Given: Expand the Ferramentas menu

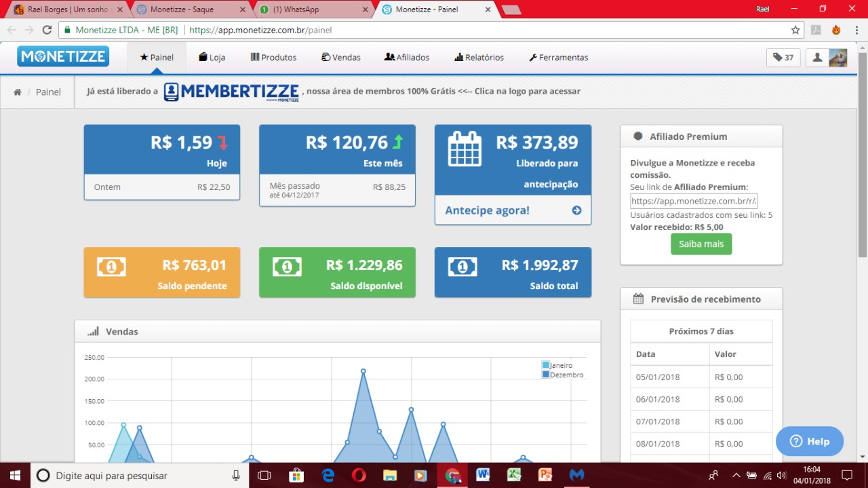Looking at the screenshot, I should [558, 58].
